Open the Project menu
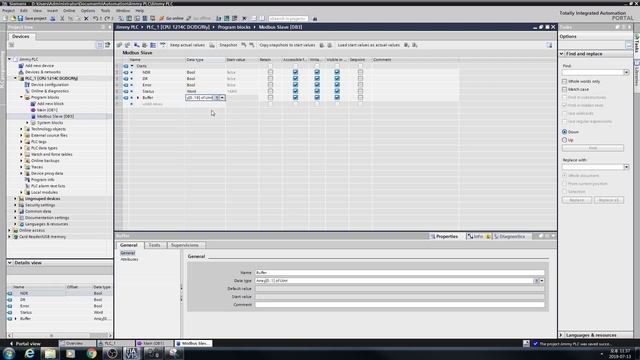 pos(9,11)
